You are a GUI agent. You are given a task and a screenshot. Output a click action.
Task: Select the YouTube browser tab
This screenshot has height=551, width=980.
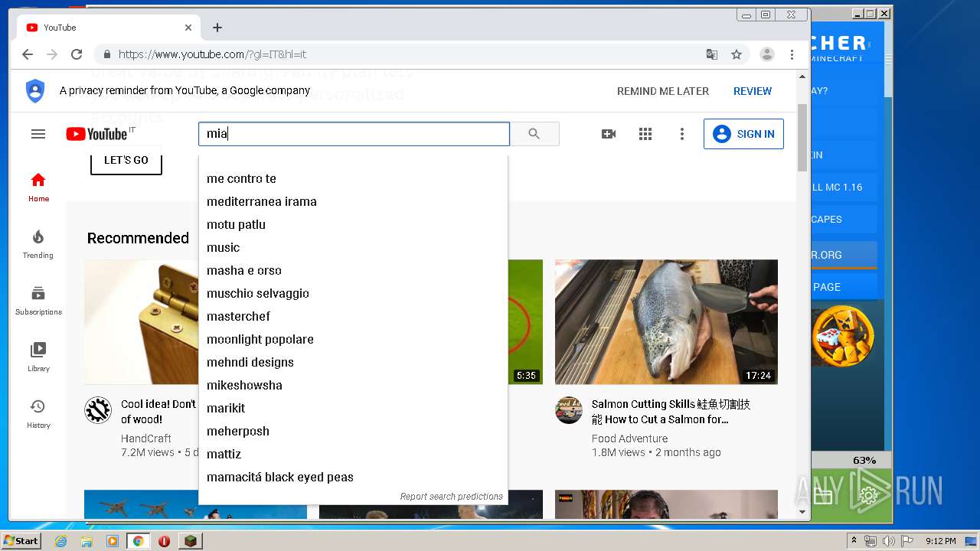[109, 28]
